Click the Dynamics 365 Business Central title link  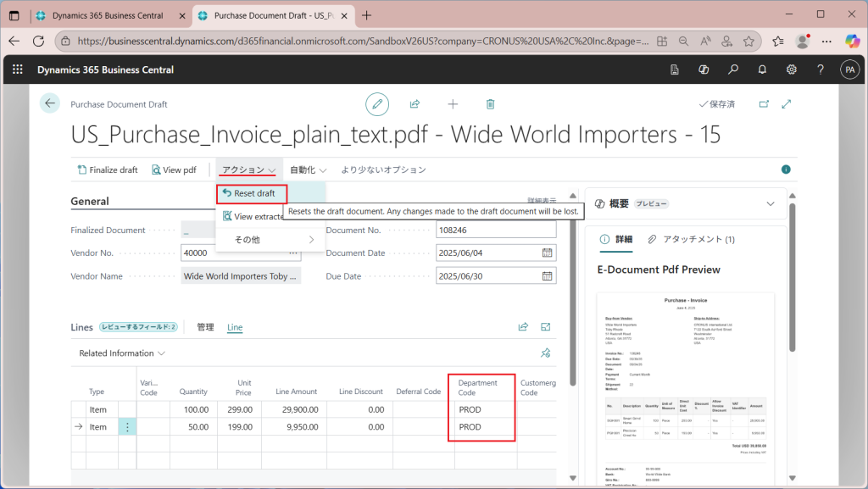tap(105, 69)
